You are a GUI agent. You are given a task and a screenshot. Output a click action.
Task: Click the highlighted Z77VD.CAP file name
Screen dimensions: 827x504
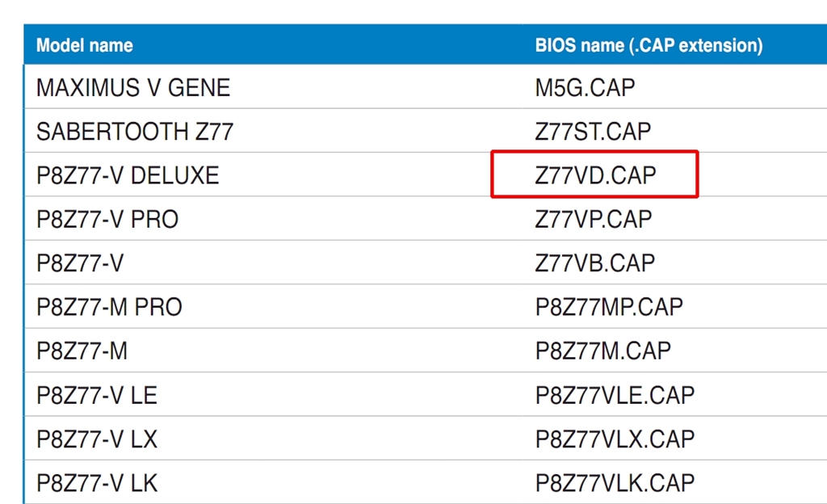[x=595, y=175]
